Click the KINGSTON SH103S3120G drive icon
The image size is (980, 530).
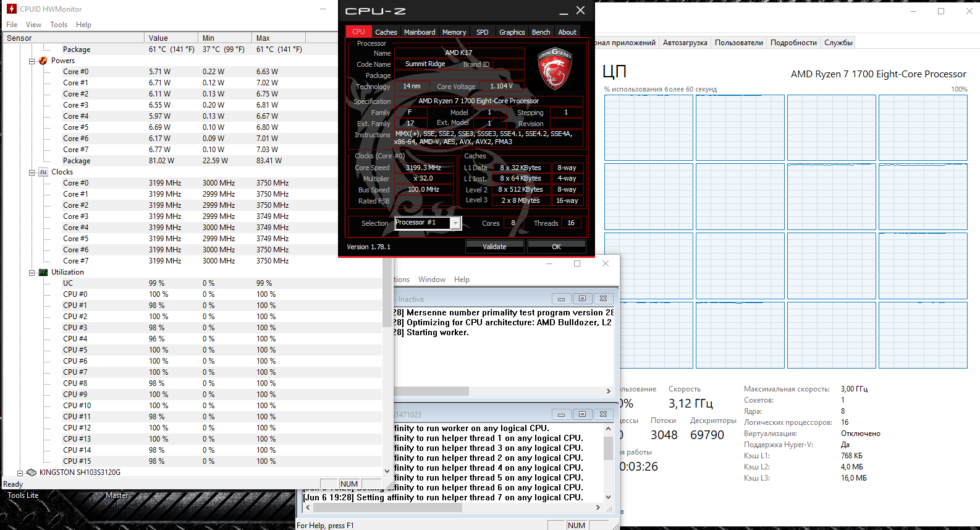click(32, 472)
